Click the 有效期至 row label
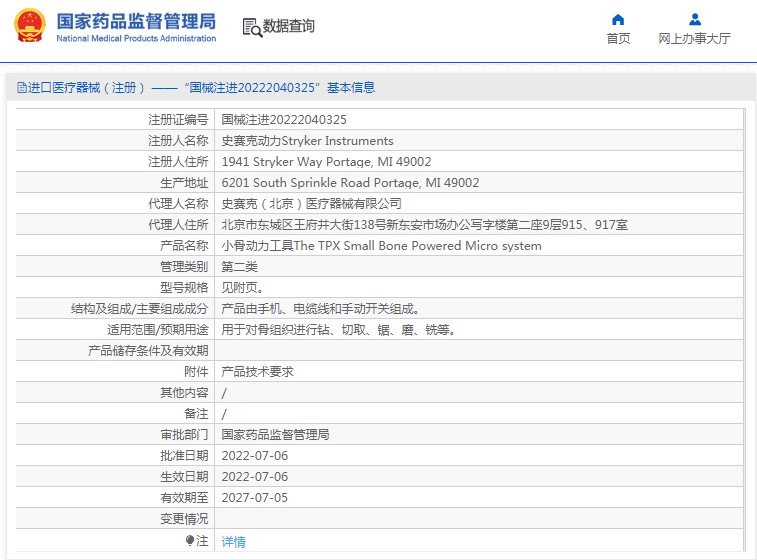The image size is (757, 560). 184,498
